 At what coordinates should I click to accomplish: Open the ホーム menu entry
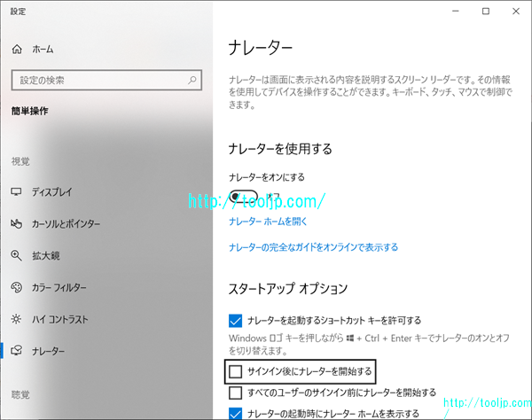coord(43,50)
